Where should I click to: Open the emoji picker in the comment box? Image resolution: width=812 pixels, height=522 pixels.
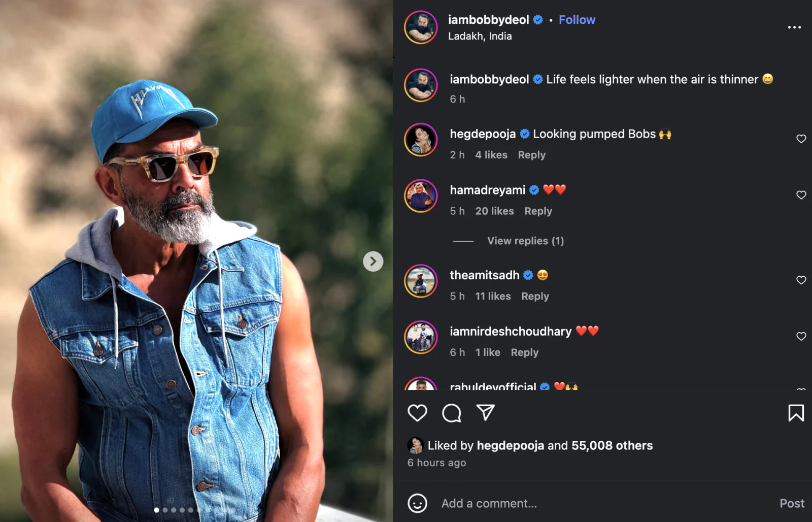click(x=417, y=503)
